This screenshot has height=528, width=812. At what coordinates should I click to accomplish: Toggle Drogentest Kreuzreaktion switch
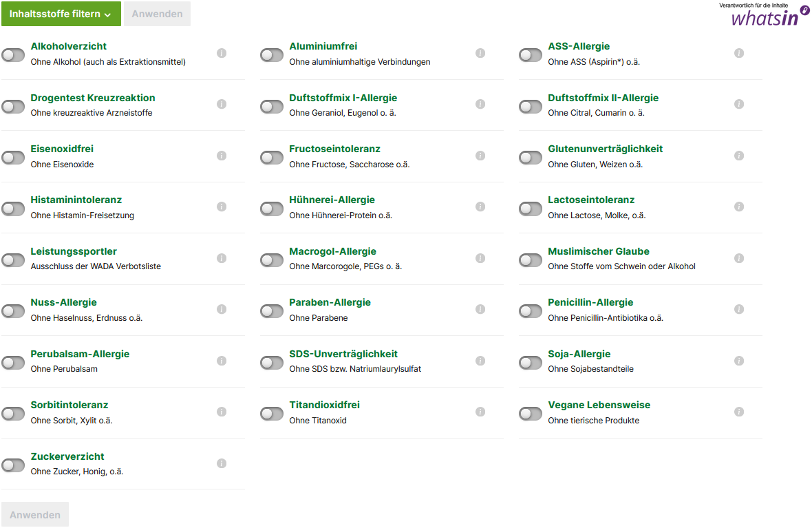point(13,107)
